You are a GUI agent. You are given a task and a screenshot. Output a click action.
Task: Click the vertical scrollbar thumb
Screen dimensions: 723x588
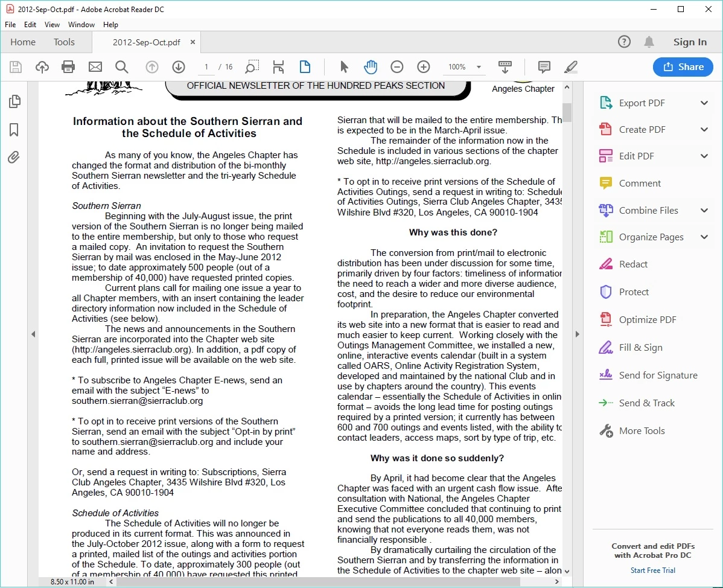point(567,112)
